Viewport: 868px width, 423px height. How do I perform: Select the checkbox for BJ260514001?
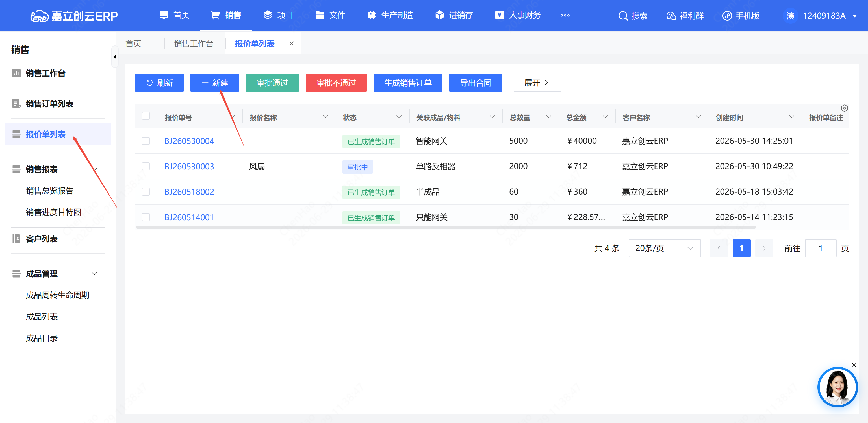point(146,217)
